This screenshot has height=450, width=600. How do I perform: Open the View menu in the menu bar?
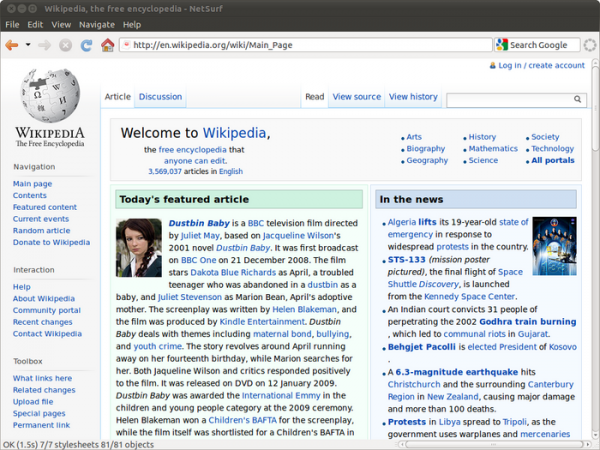click(x=61, y=23)
